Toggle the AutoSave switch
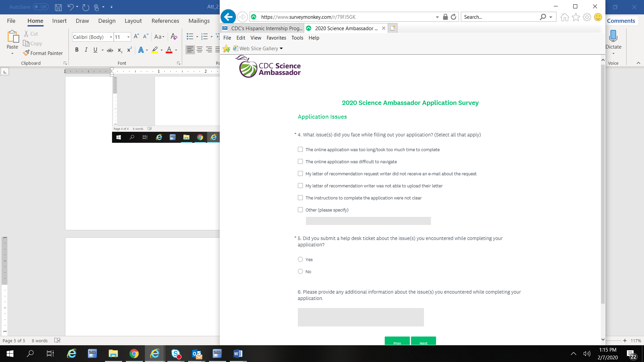Image resolution: width=644 pixels, height=362 pixels. (40, 7)
